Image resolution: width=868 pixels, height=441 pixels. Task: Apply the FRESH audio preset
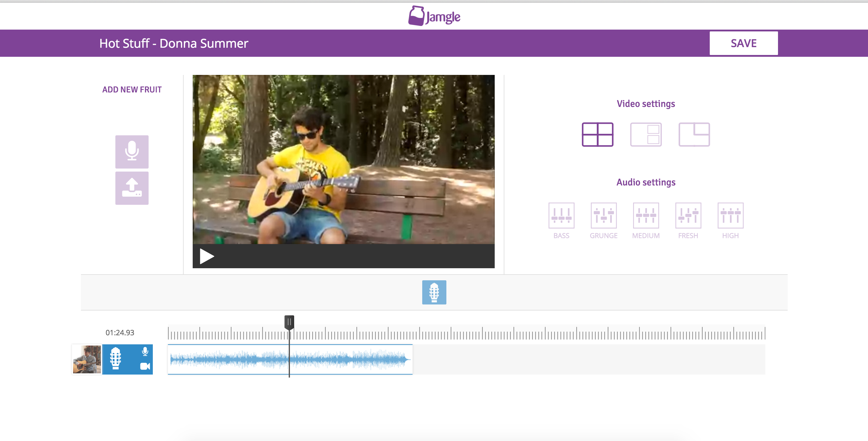pyautogui.click(x=688, y=216)
